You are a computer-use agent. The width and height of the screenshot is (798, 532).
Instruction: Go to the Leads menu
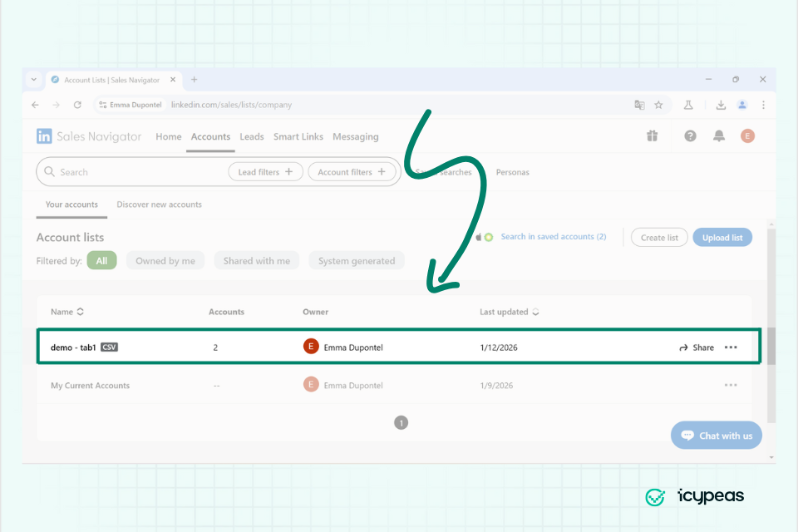pyautogui.click(x=252, y=136)
